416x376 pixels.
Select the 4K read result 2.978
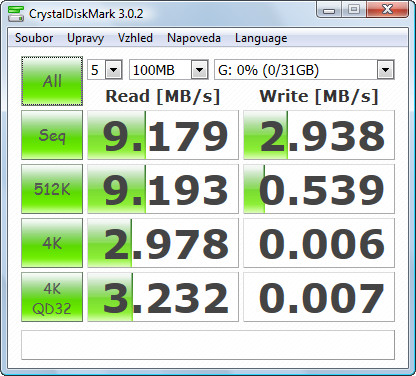163,243
